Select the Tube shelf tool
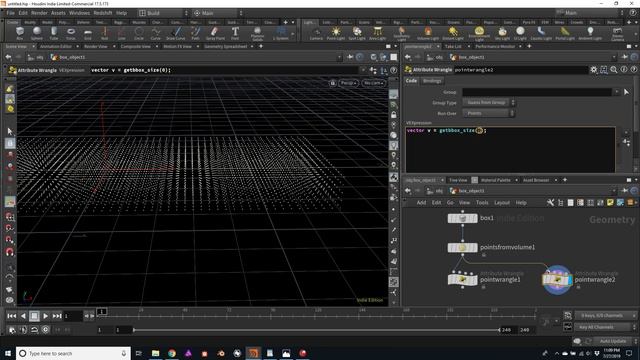Screen dimensions: 640x360 point(54,33)
